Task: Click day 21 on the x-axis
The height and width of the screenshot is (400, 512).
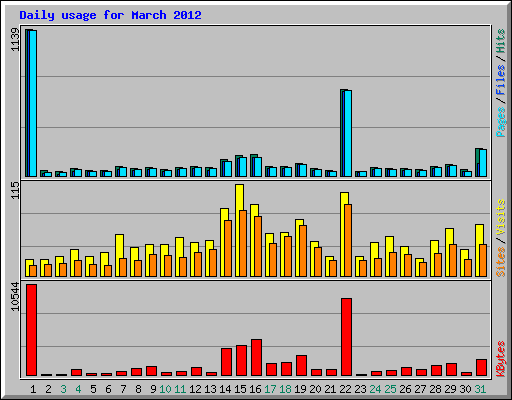Action: pyautogui.click(x=330, y=389)
